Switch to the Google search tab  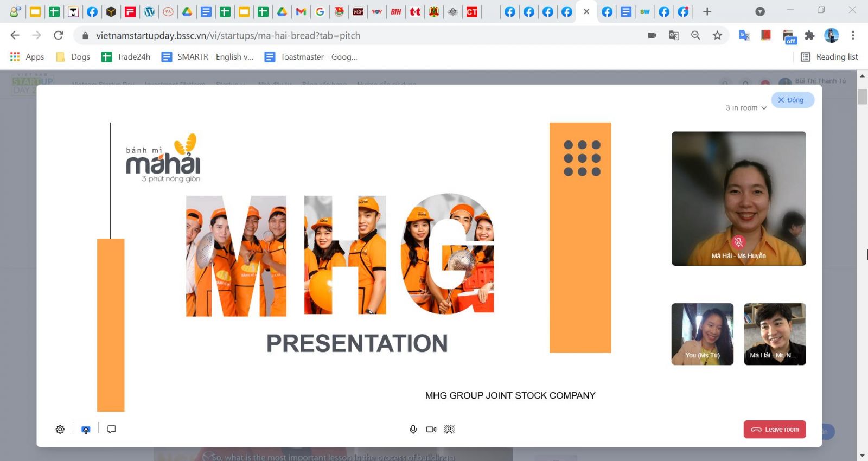[320, 11]
